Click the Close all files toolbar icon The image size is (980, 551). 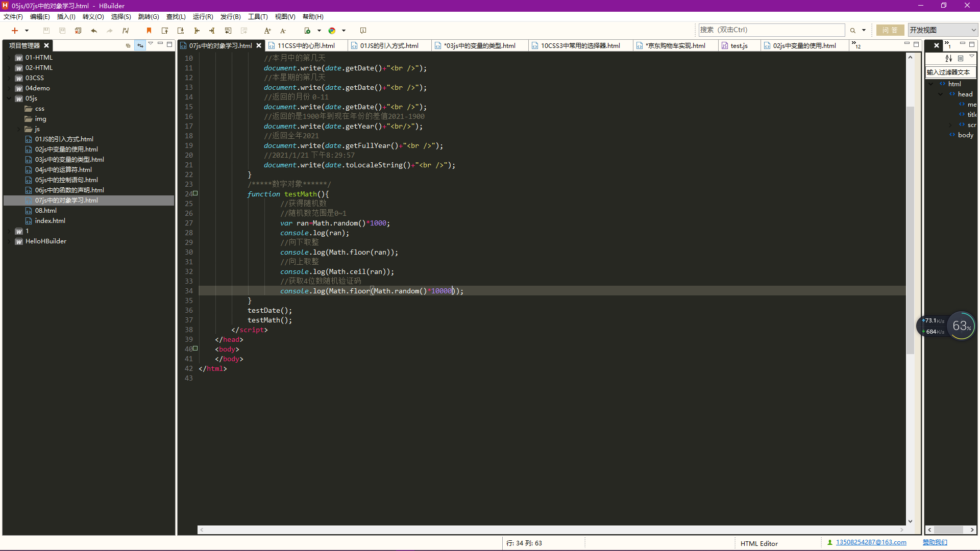click(78, 31)
